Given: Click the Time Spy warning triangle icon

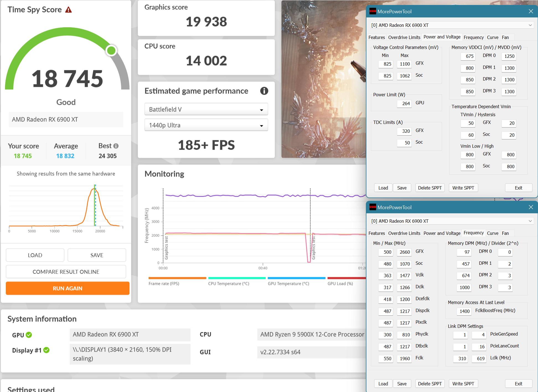Looking at the screenshot, I should coord(68,10).
